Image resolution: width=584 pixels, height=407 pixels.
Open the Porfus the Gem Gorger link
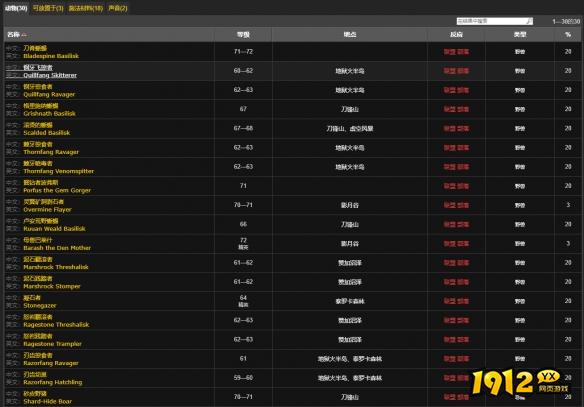[57, 190]
